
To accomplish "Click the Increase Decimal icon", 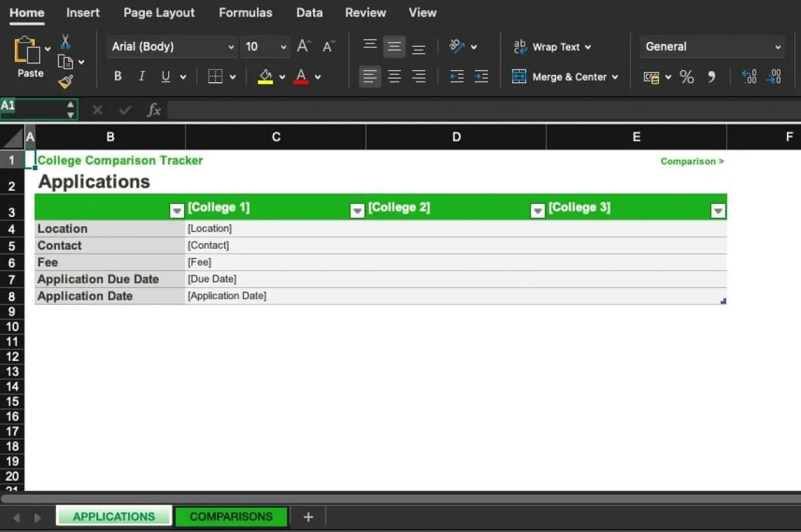I will 749,77.
